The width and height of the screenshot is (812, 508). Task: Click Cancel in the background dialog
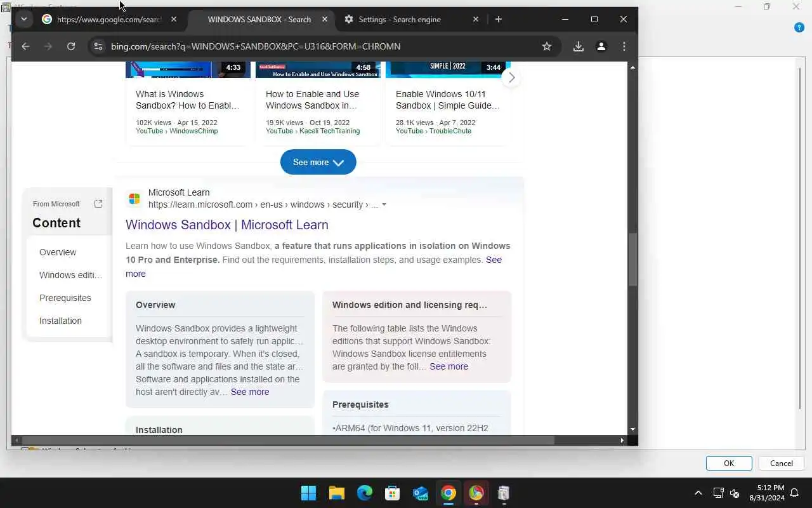tap(782, 464)
